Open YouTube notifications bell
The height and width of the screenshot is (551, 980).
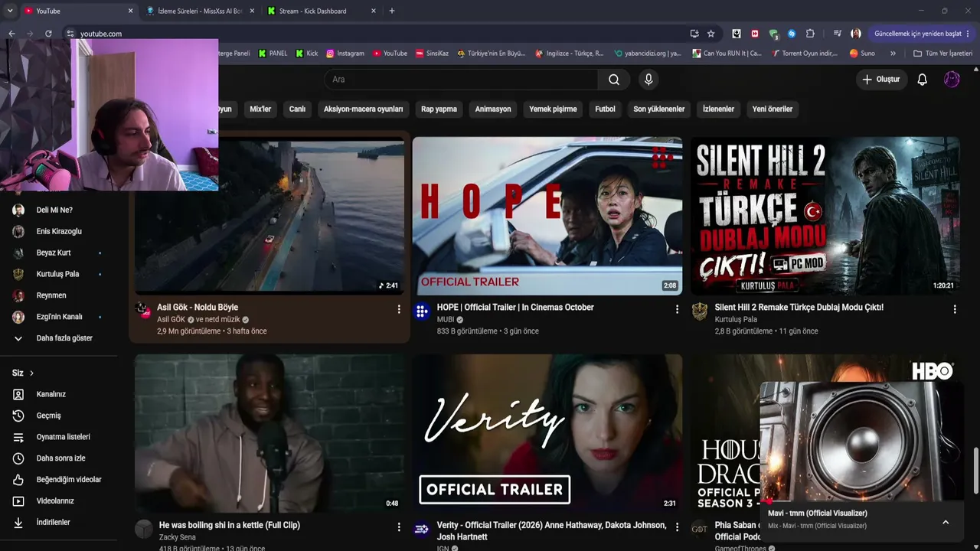[x=923, y=80]
